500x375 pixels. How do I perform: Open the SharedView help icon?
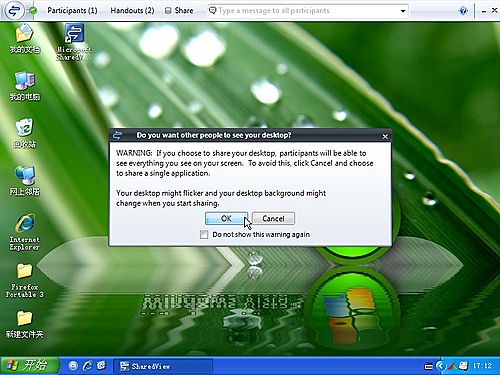pos(463,11)
